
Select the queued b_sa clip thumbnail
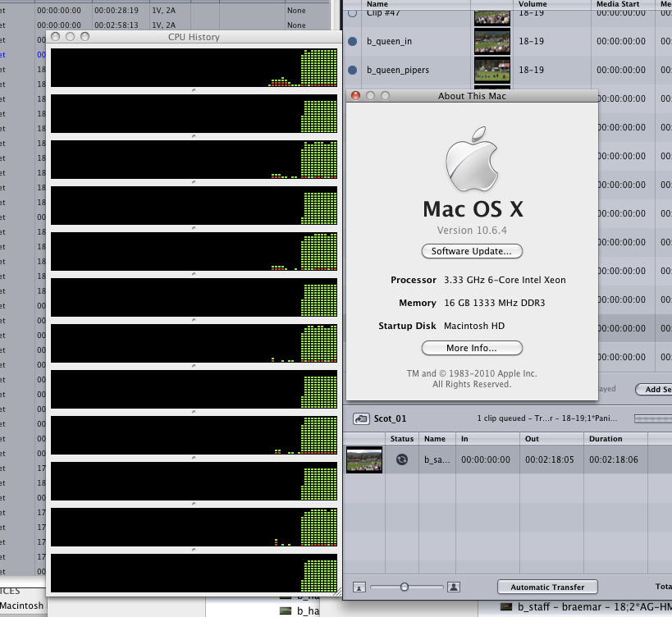363,459
